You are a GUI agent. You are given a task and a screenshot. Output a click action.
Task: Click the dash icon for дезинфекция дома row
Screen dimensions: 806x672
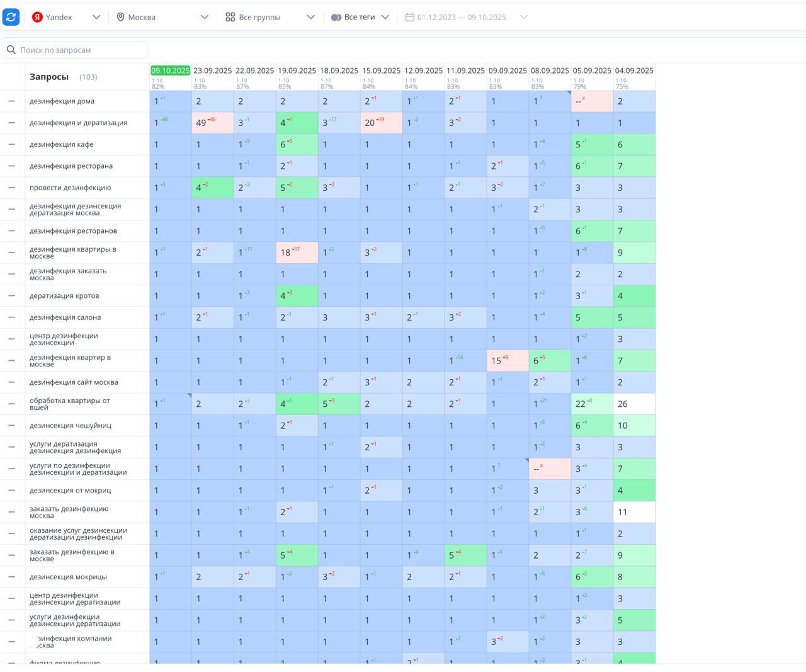coord(11,101)
